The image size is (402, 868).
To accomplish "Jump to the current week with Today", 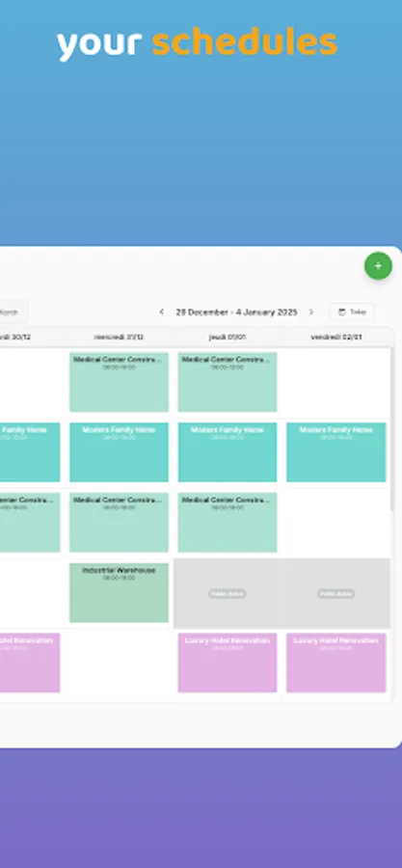I will coord(352,312).
